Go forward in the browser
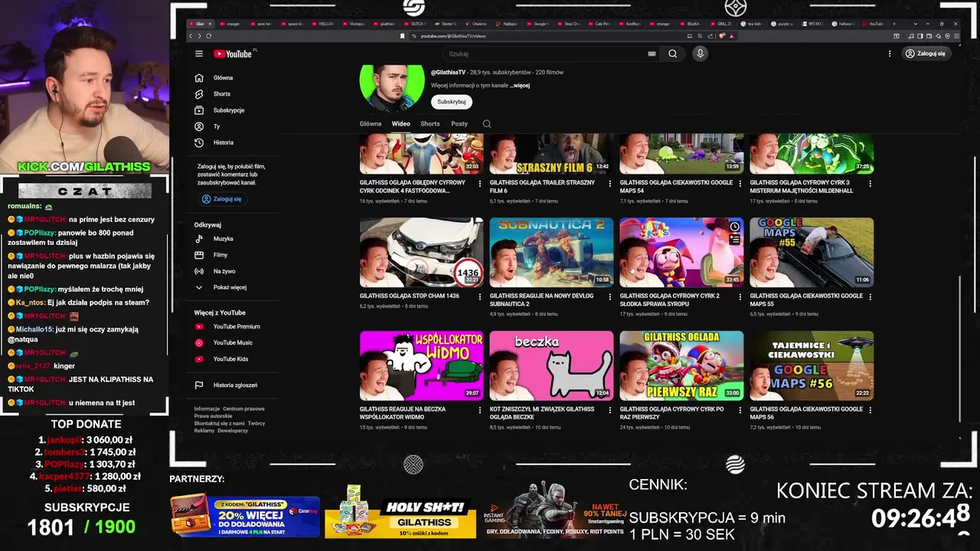Screen dimensions: 980x551 pyautogui.click(x=200, y=36)
